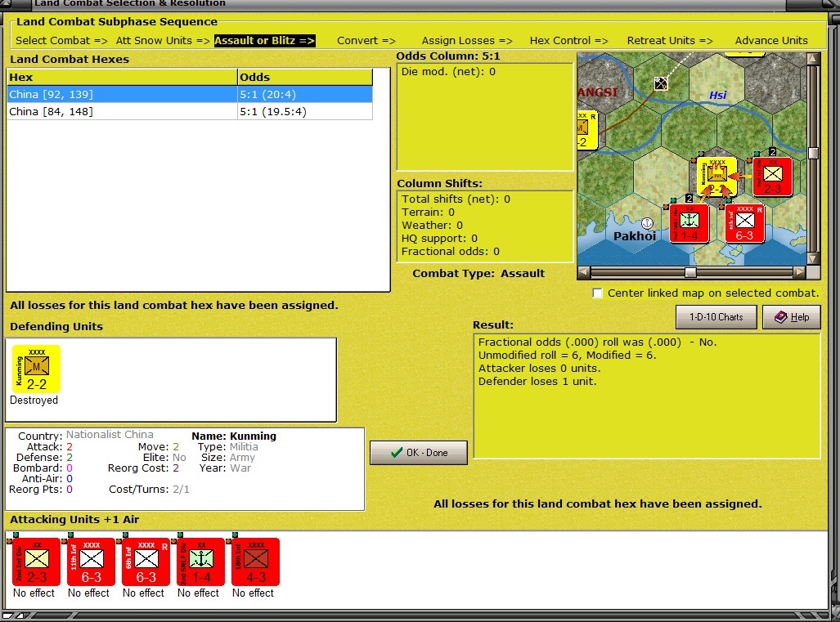Click the Kunming militia defending unit counter
Image resolution: width=840 pixels, height=622 pixels.
coord(37,369)
